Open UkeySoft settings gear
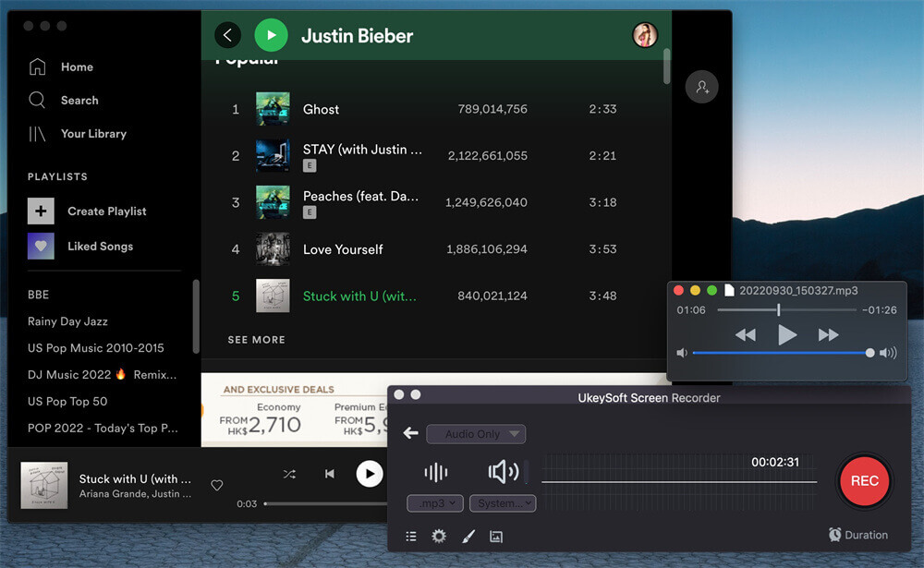The width and height of the screenshot is (924, 568). point(439,537)
